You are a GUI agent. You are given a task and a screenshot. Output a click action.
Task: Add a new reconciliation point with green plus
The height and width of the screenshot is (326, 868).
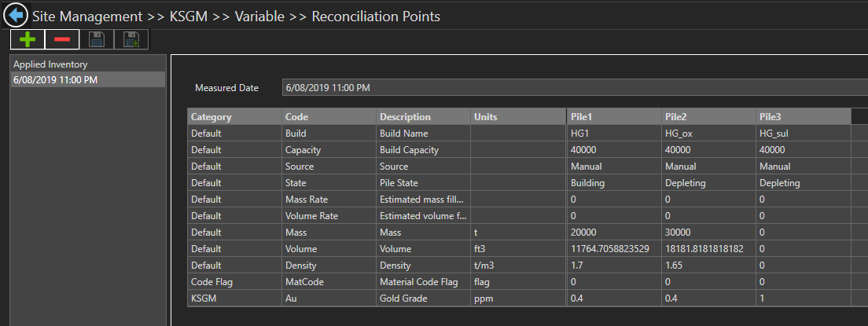[28, 40]
